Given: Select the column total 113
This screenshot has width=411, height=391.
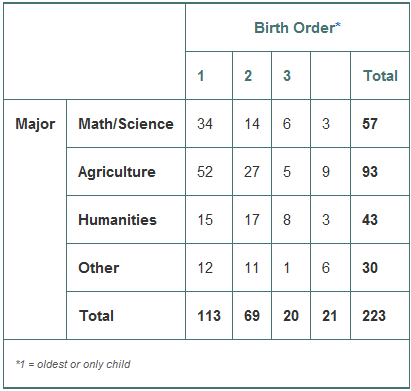Looking at the screenshot, I should click(209, 316).
